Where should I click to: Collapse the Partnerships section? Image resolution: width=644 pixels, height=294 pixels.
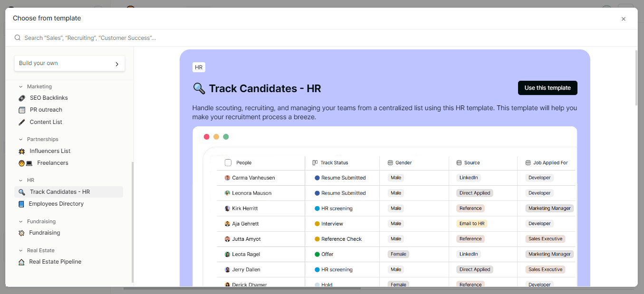pyautogui.click(x=20, y=139)
